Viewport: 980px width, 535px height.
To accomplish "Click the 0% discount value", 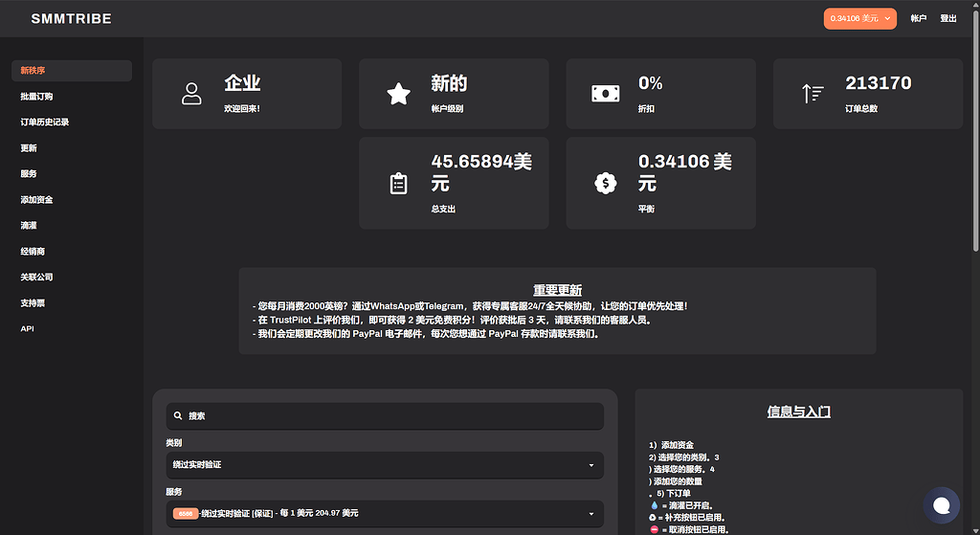I will coord(650,82).
